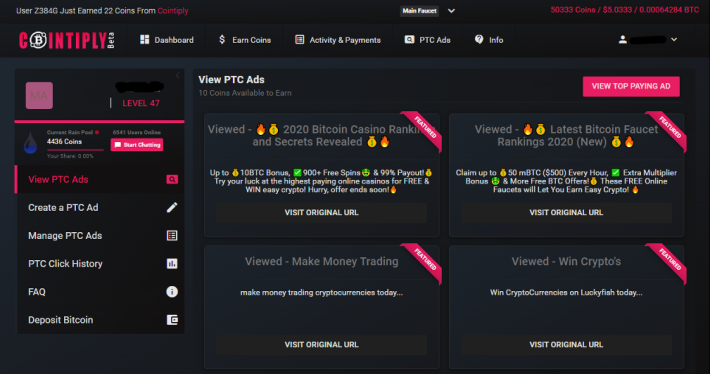Select PTC Click History in sidebar
The image size is (710, 374).
click(x=101, y=264)
